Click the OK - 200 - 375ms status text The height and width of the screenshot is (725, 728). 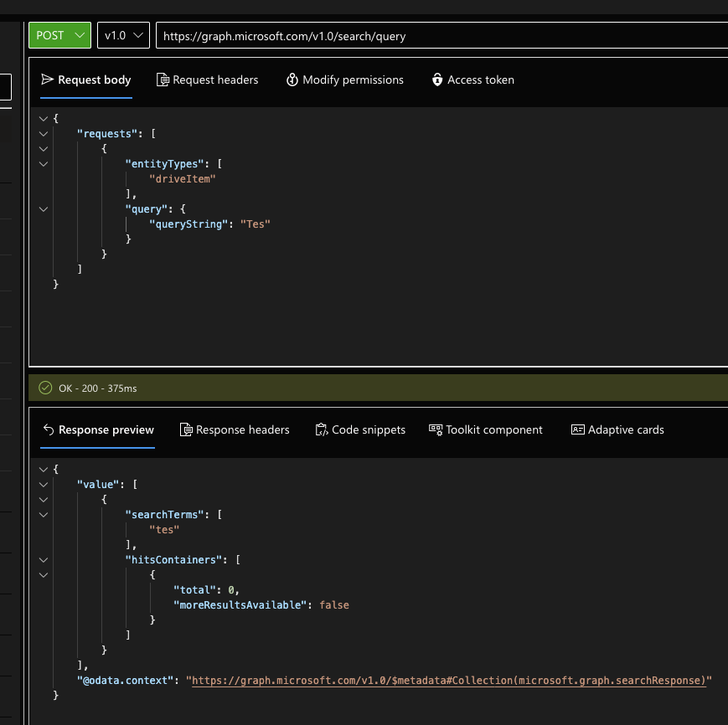click(x=98, y=388)
